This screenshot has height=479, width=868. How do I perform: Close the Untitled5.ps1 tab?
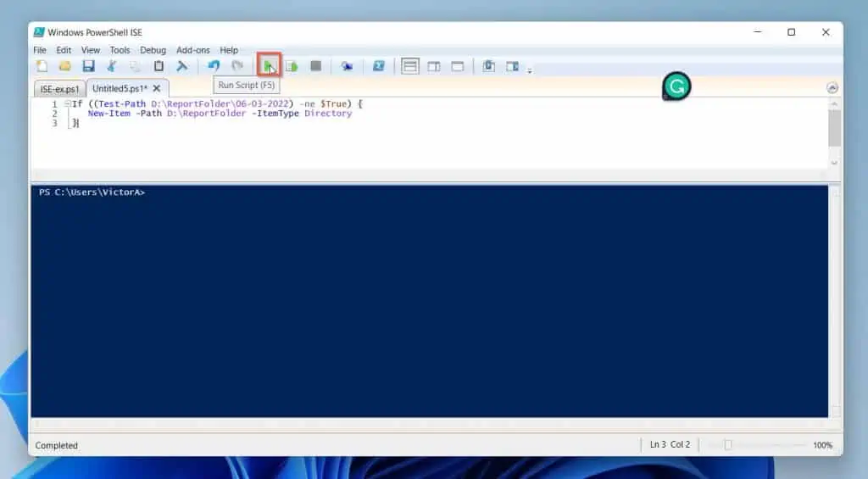click(157, 88)
